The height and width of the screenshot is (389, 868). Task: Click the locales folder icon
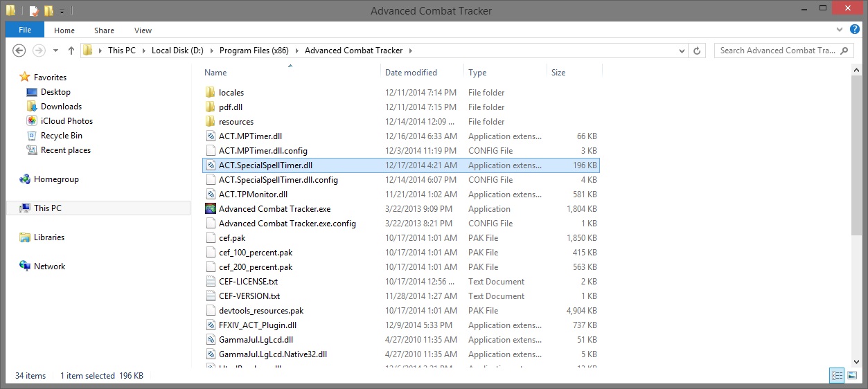point(211,93)
